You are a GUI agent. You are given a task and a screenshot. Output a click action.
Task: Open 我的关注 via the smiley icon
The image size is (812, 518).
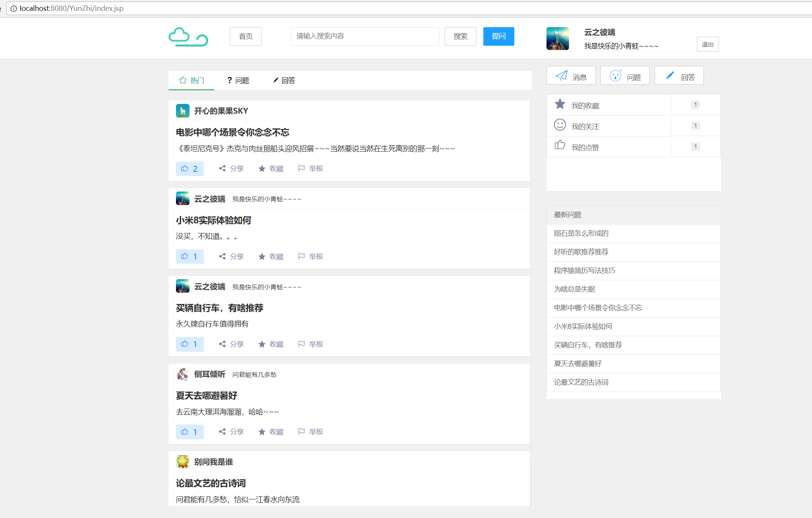coord(560,125)
